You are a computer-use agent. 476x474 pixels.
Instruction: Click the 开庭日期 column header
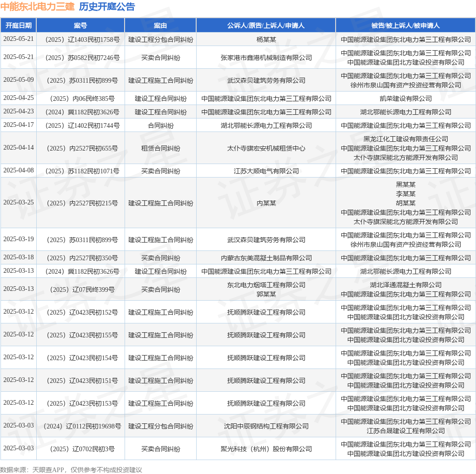(19, 26)
